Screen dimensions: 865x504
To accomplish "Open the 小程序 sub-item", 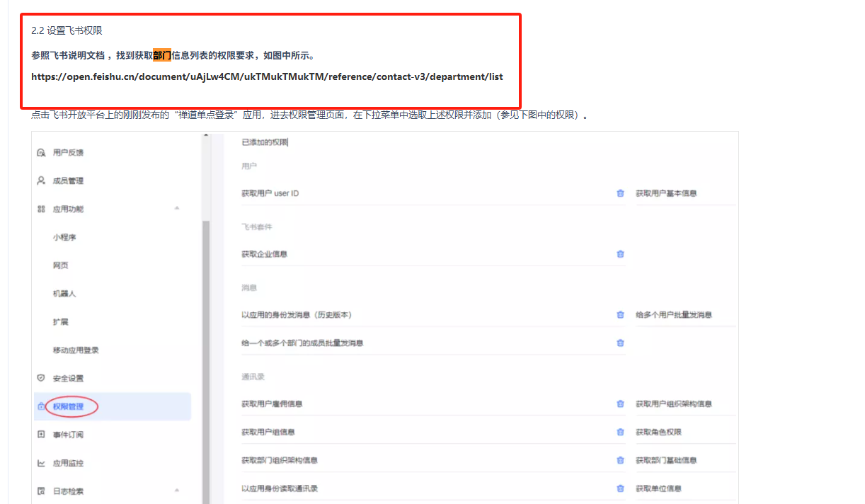I will click(x=64, y=237).
